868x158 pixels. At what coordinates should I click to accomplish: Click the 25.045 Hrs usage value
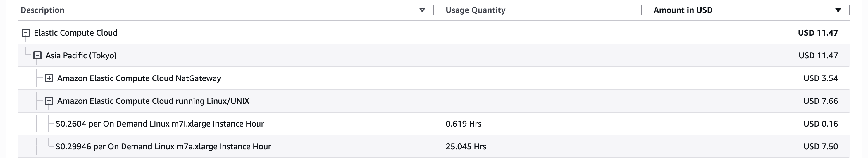click(466, 147)
